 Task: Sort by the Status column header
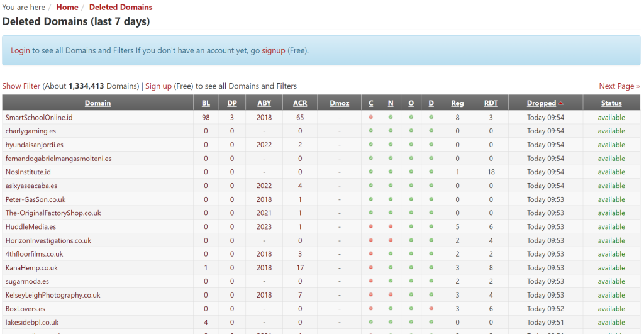pos(611,103)
